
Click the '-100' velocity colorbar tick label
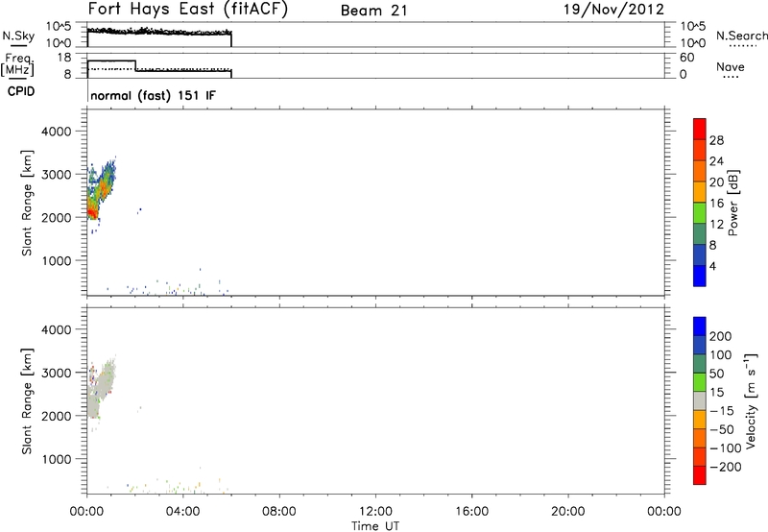tap(726, 448)
